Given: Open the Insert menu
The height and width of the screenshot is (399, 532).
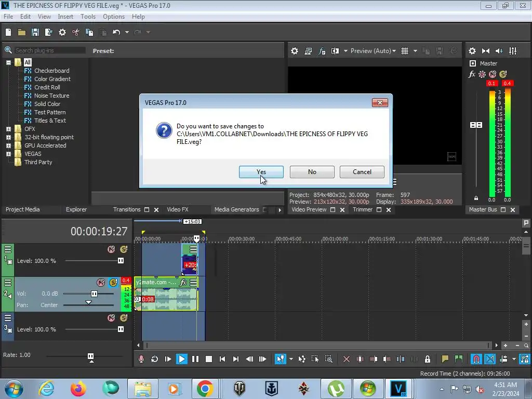Looking at the screenshot, I should point(65,17).
